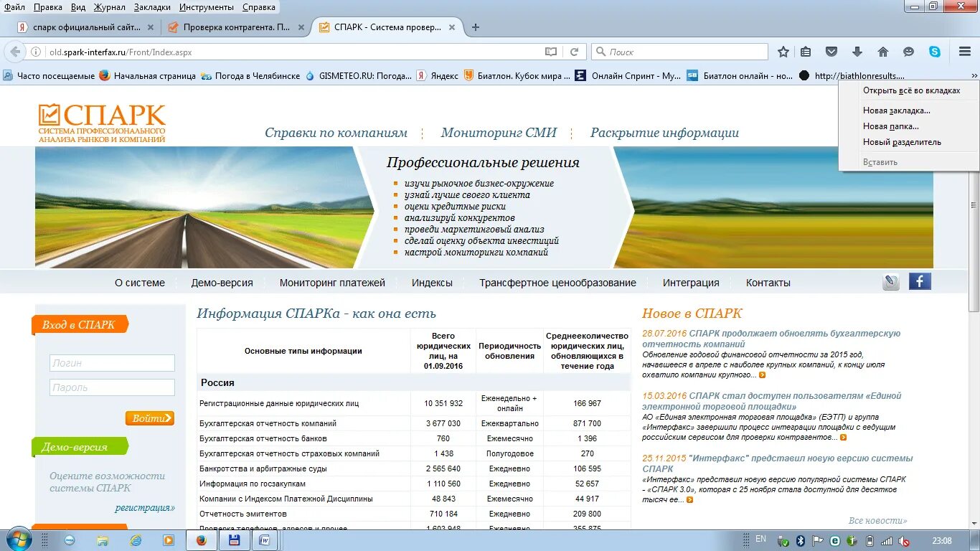Go to О системе page
980x551 pixels.
pos(140,283)
